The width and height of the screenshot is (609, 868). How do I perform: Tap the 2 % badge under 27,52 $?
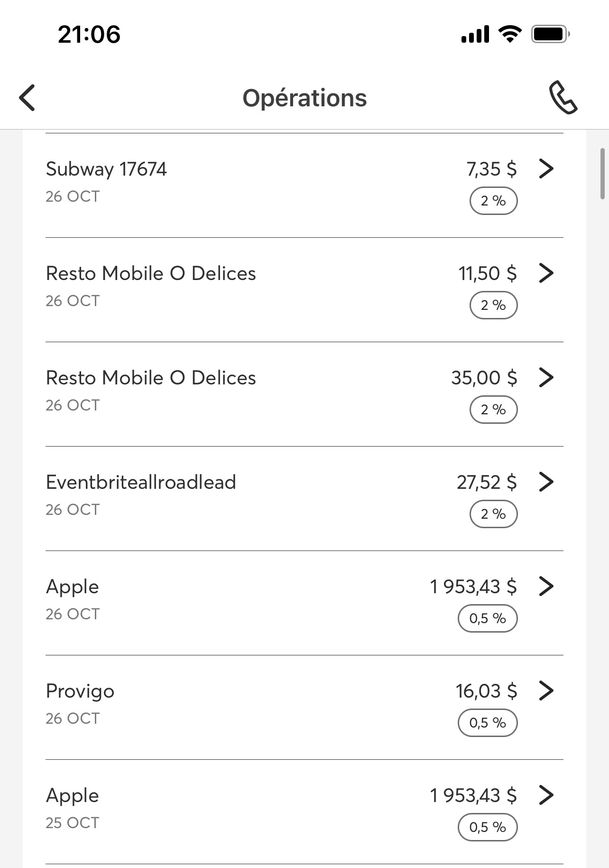[493, 514]
